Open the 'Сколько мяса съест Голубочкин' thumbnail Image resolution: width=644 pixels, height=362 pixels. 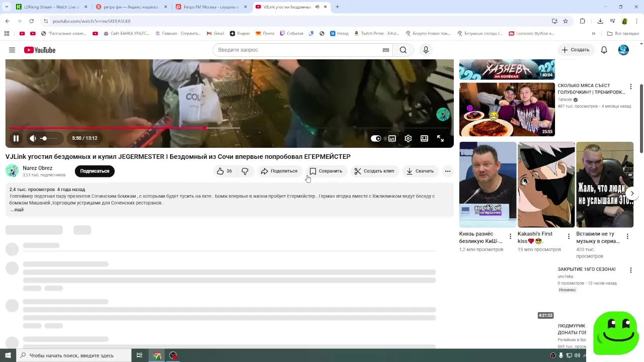(x=507, y=110)
